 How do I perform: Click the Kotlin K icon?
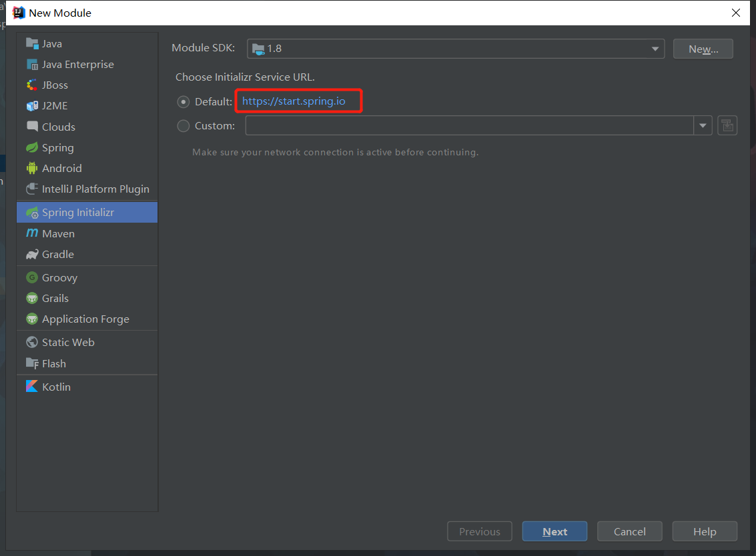click(x=32, y=387)
